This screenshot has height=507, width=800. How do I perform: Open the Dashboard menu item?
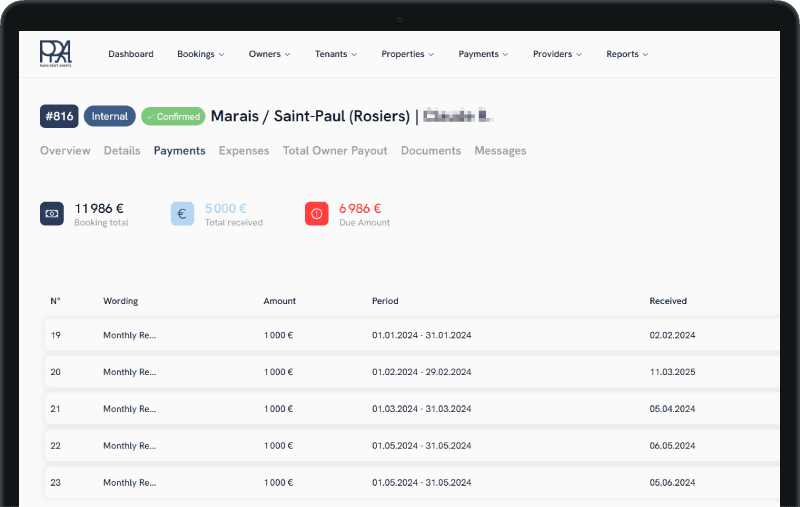pyautogui.click(x=131, y=54)
